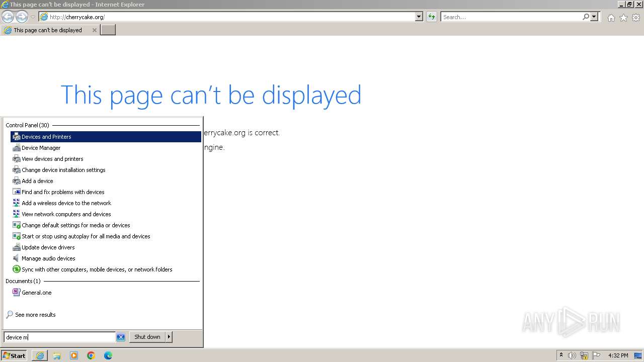Choose Add a device
Image resolution: width=644 pixels, height=362 pixels.
pyautogui.click(x=106, y=181)
